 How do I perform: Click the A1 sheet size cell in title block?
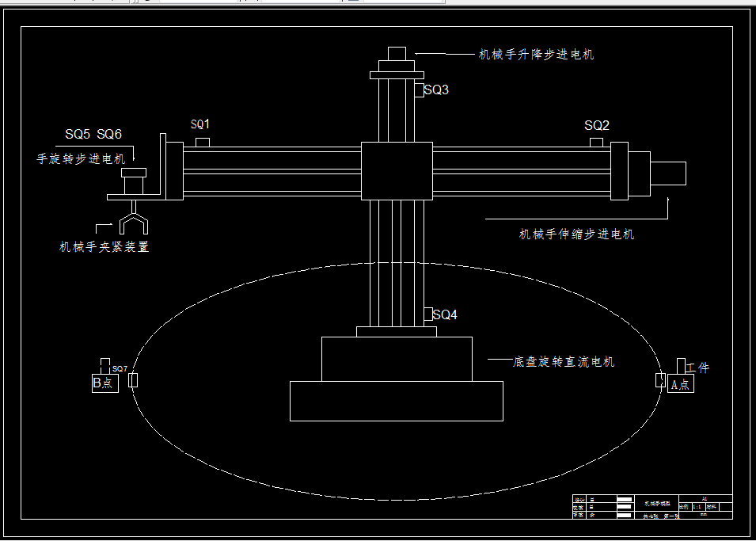tap(705, 498)
